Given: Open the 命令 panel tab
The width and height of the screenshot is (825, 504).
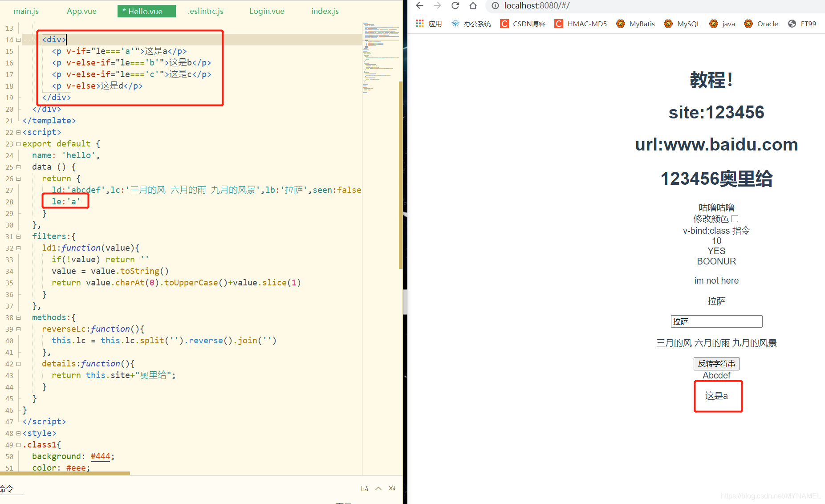Looking at the screenshot, I should pyautogui.click(x=7, y=489).
